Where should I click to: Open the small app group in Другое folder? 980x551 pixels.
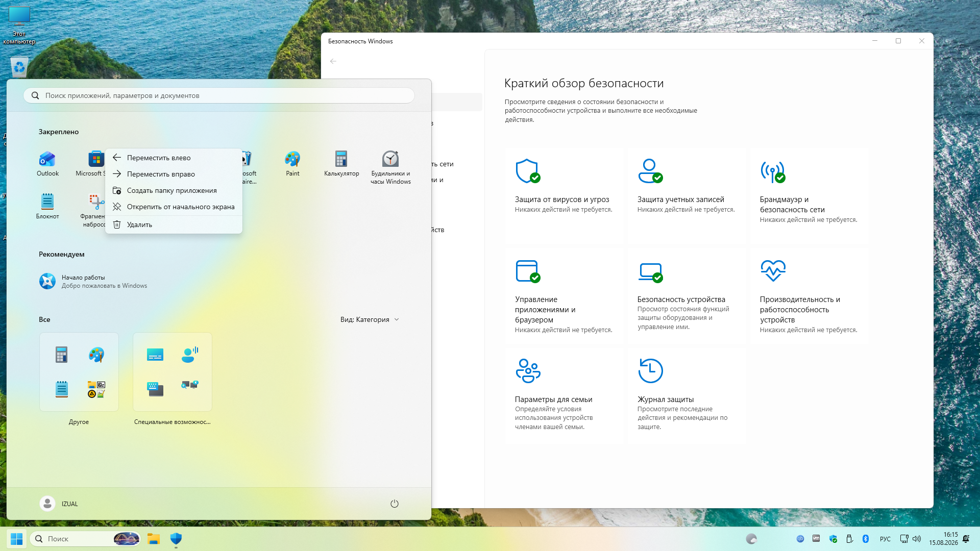pos(96,389)
